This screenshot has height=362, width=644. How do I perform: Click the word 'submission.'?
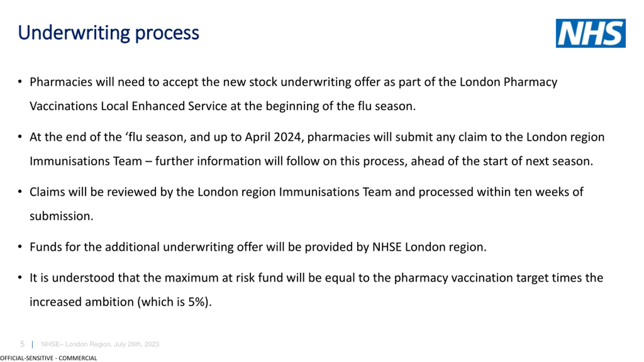(x=61, y=216)
